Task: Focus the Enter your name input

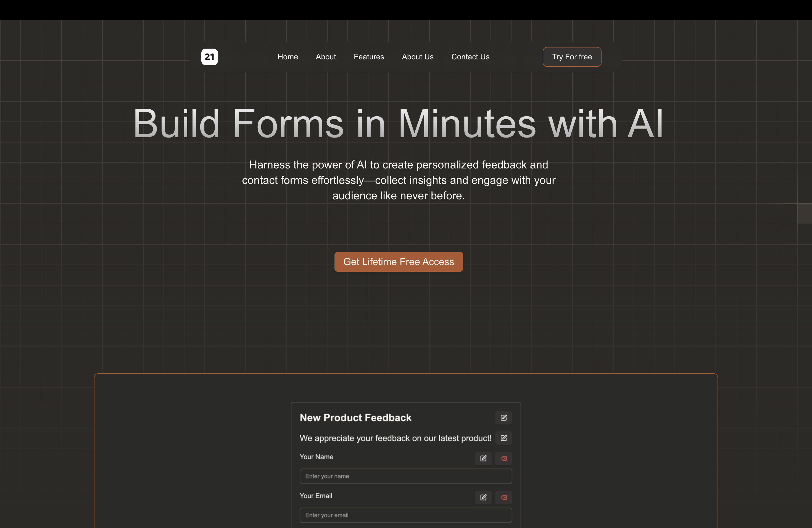Action: click(405, 476)
